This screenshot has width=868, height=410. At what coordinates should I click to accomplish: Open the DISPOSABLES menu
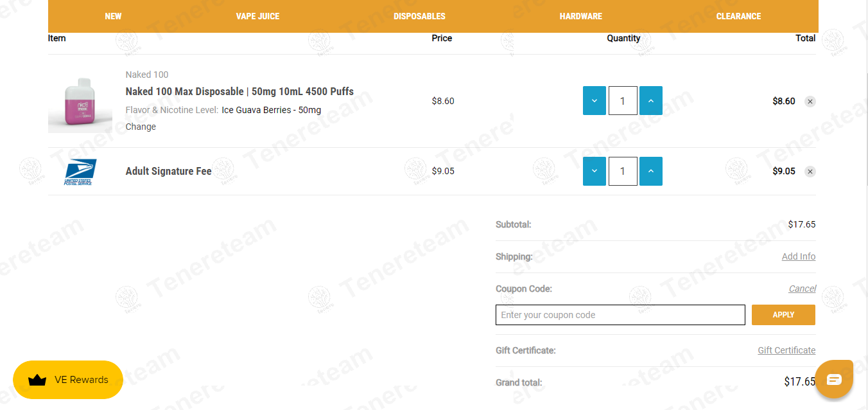tap(419, 16)
